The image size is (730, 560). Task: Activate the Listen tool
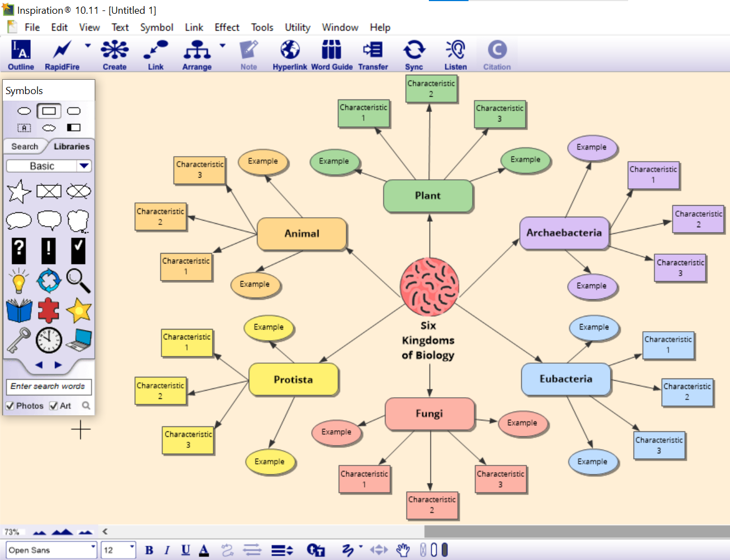tap(455, 55)
